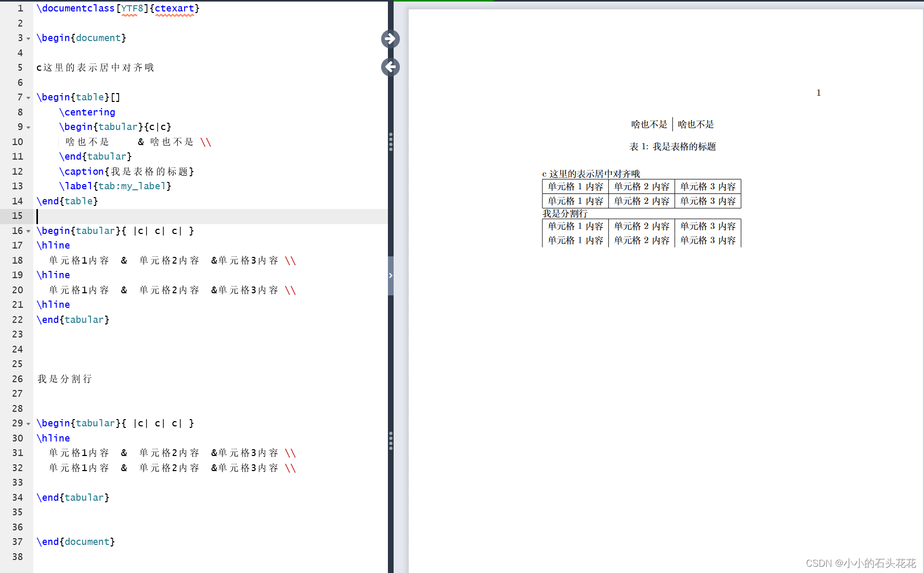
Task: Click \end{table} on line 14
Action: [x=67, y=201]
